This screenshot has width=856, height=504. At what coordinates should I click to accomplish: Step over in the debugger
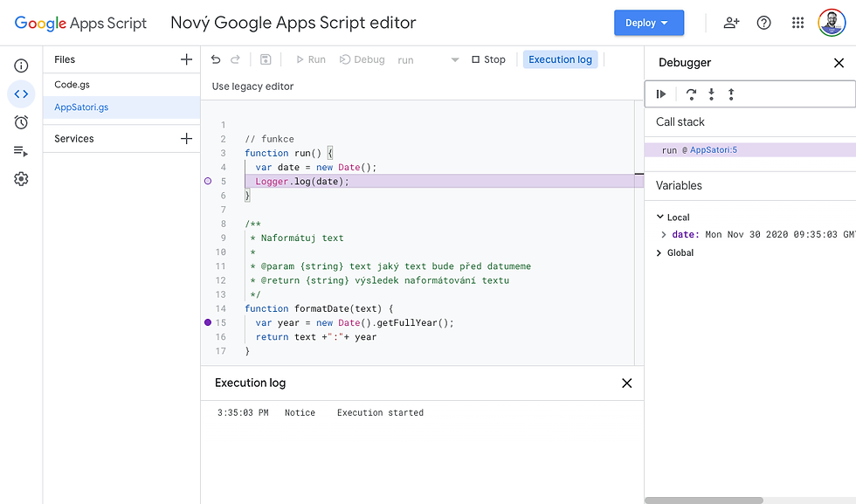pyautogui.click(x=691, y=94)
